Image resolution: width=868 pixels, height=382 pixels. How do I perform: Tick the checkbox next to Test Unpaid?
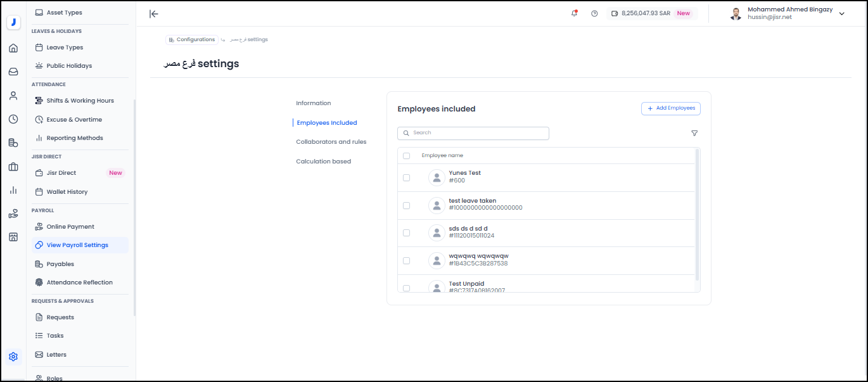[406, 288]
